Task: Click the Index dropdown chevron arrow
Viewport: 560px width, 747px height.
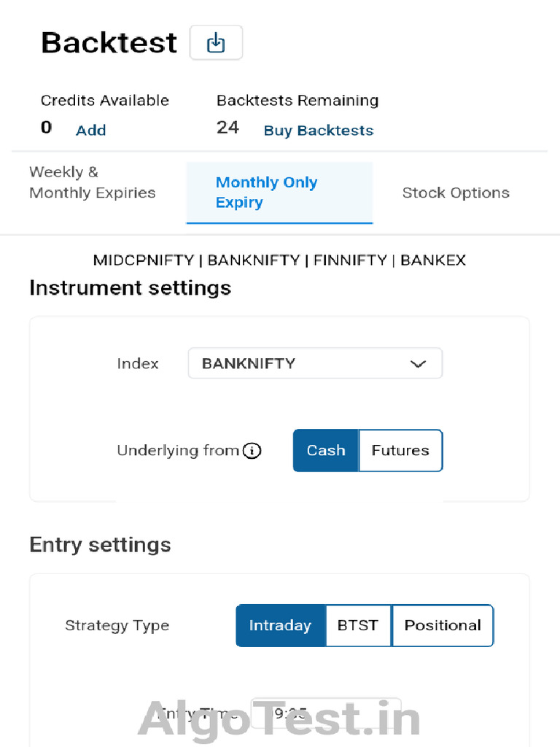Action: click(418, 364)
